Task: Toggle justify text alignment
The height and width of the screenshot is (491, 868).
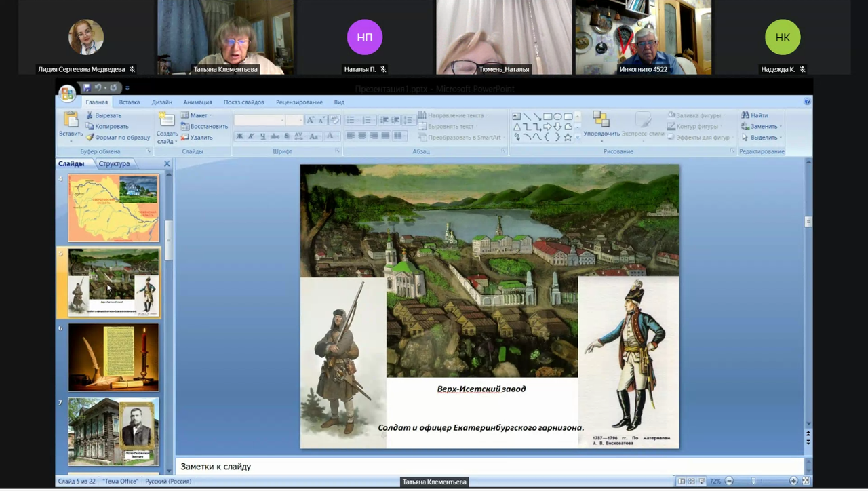Action: [x=385, y=136]
